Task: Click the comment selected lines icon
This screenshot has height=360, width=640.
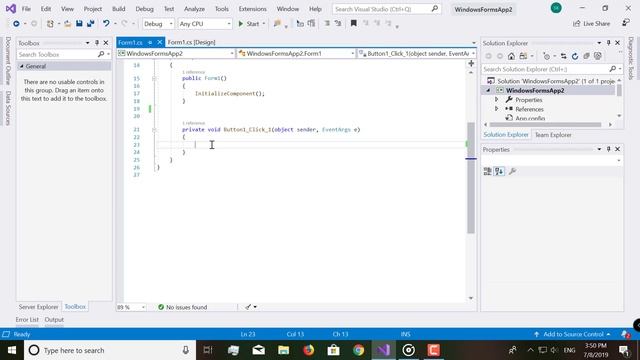Action: (327, 24)
